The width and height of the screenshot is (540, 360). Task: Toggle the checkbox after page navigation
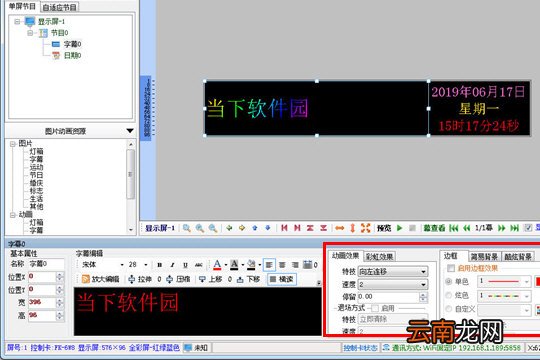click(x=528, y=228)
